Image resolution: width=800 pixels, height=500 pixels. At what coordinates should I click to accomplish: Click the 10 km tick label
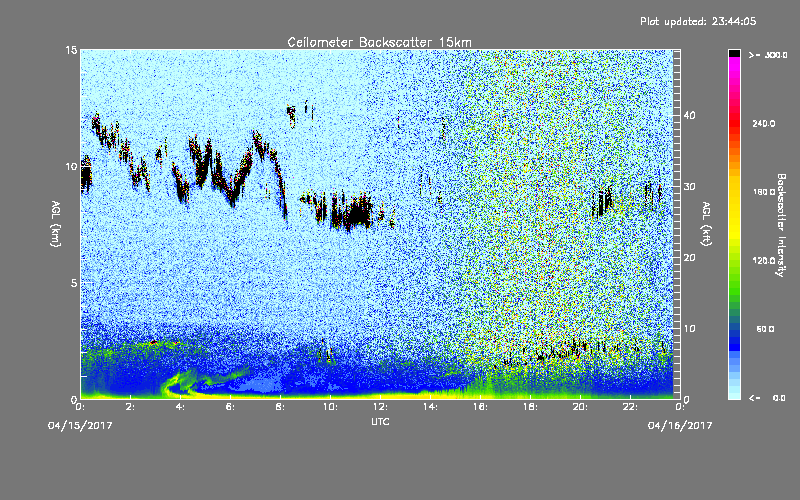[71, 166]
